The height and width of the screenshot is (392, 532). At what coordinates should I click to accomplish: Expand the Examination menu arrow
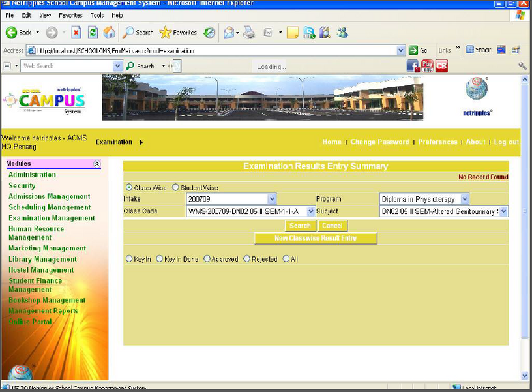[x=141, y=142]
